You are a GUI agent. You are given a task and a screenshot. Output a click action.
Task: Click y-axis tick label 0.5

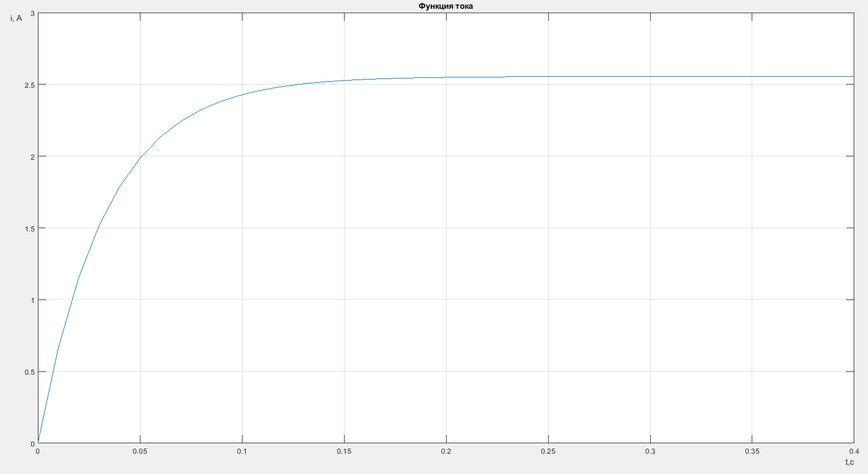(x=30, y=372)
